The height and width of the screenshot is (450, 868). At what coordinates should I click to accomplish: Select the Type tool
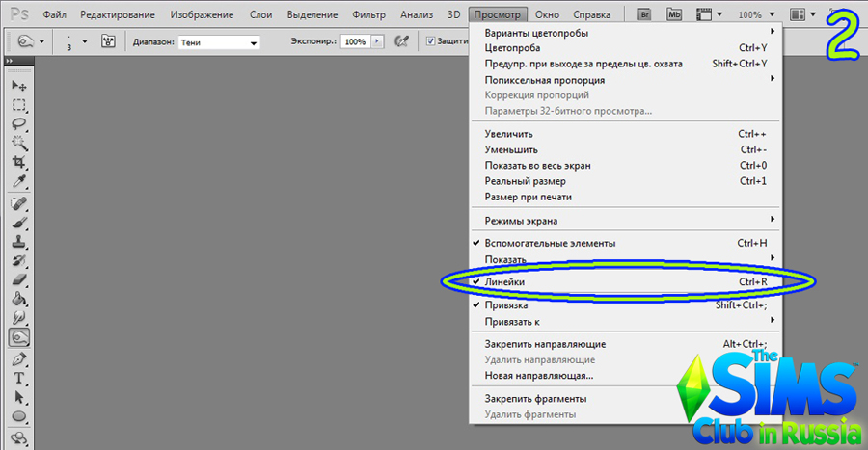pos(18,378)
